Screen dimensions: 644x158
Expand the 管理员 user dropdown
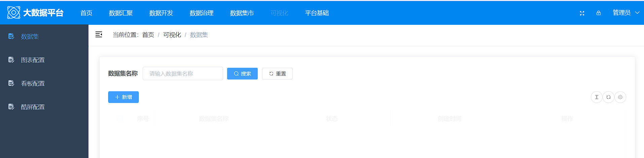tap(626, 13)
